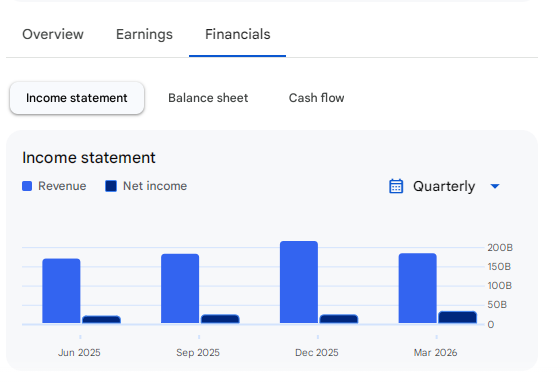Switch to the Cash flow view
This screenshot has height=382, width=560.
316,98
